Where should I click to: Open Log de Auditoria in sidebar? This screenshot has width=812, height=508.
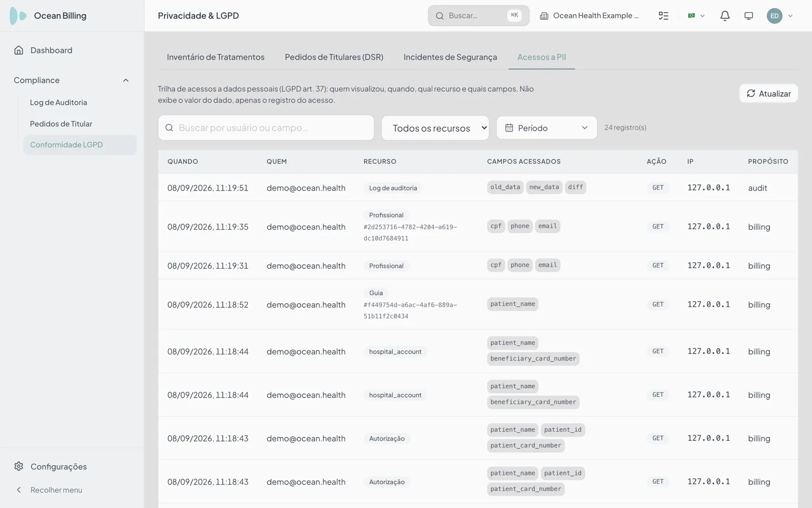pyautogui.click(x=58, y=102)
